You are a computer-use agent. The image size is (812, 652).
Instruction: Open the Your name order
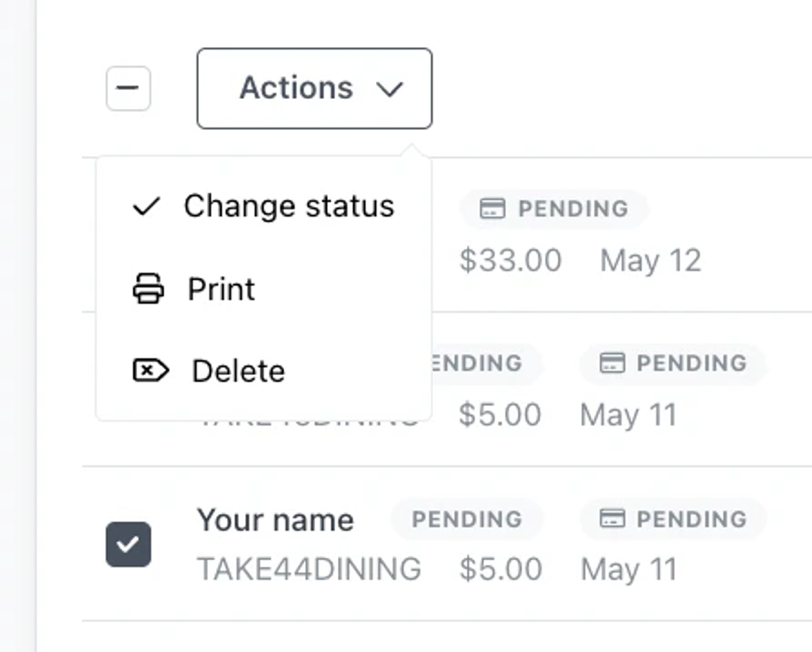click(x=275, y=520)
